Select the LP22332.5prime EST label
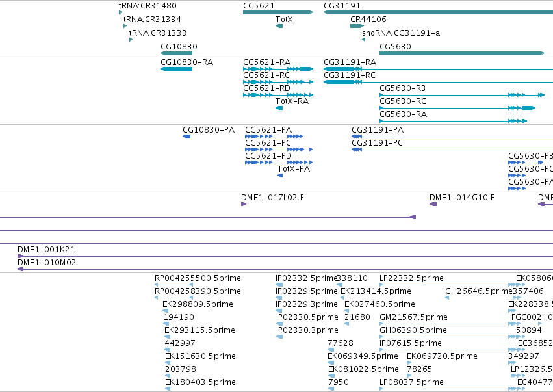 point(411,278)
